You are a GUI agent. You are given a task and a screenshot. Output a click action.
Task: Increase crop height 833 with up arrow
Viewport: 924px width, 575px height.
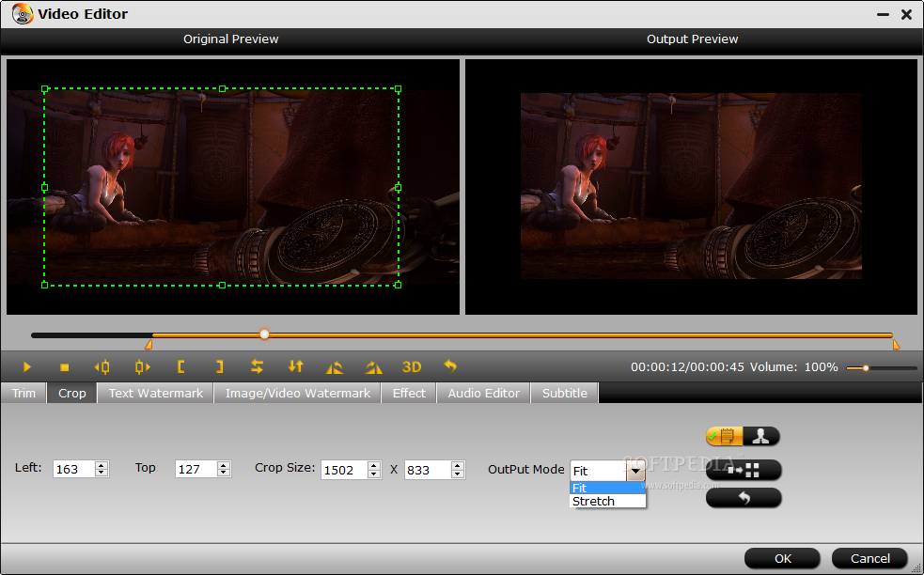[x=457, y=466]
